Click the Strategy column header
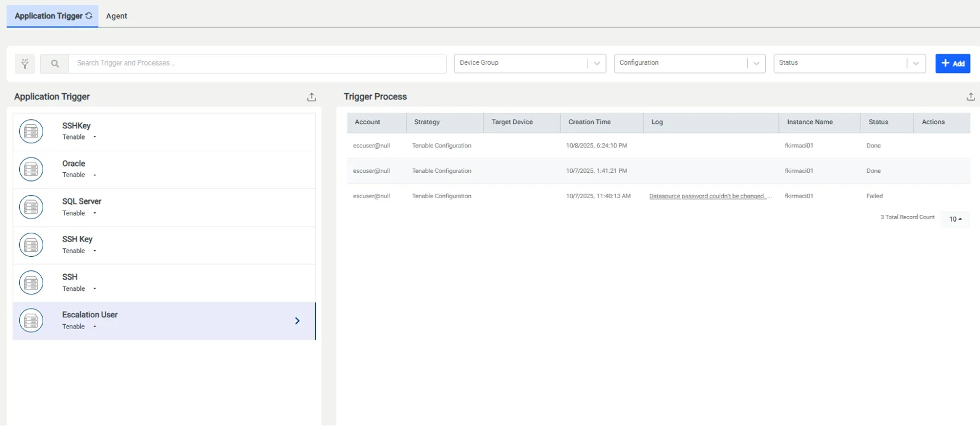980x426 pixels. tap(445, 122)
